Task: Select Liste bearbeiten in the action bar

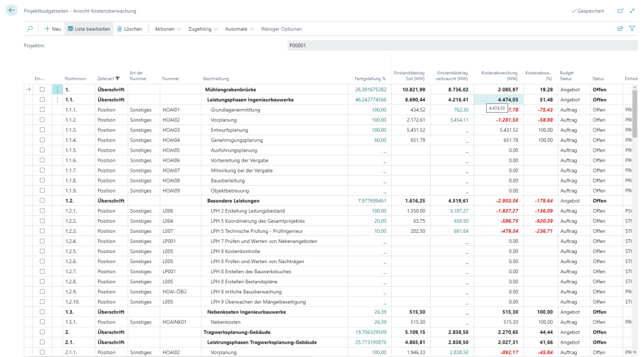Action: coord(89,29)
